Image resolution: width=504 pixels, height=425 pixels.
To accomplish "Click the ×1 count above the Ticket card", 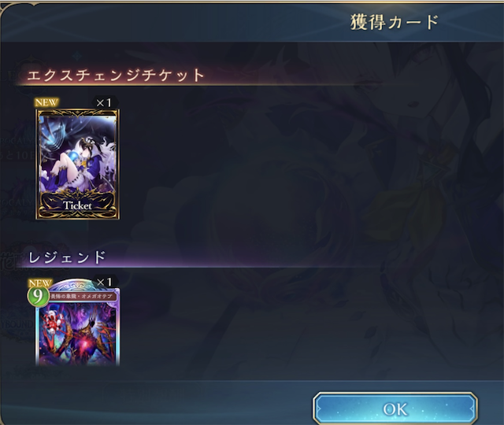I will [104, 103].
